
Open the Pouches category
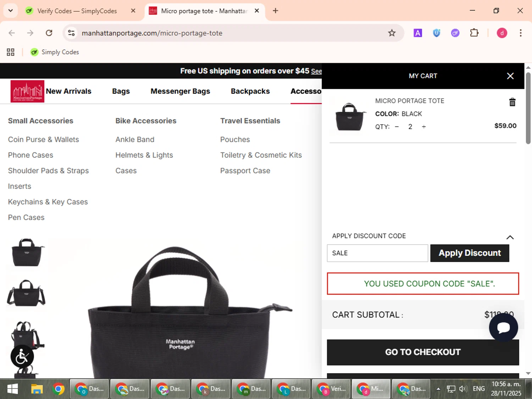pos(235,139)
